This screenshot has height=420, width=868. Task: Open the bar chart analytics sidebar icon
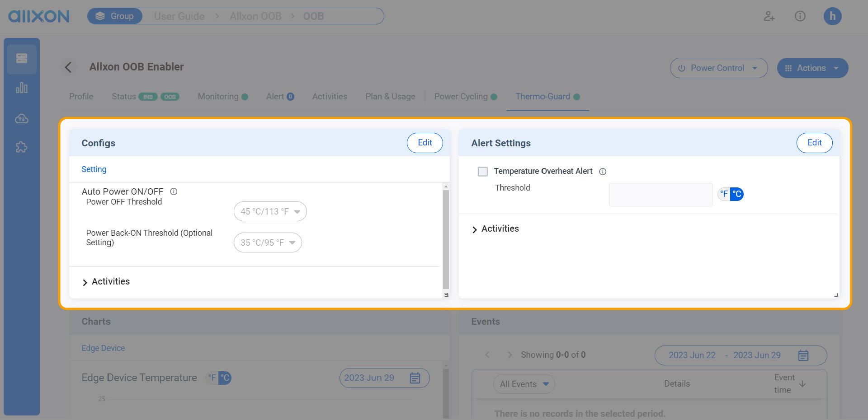coord(22,88)
